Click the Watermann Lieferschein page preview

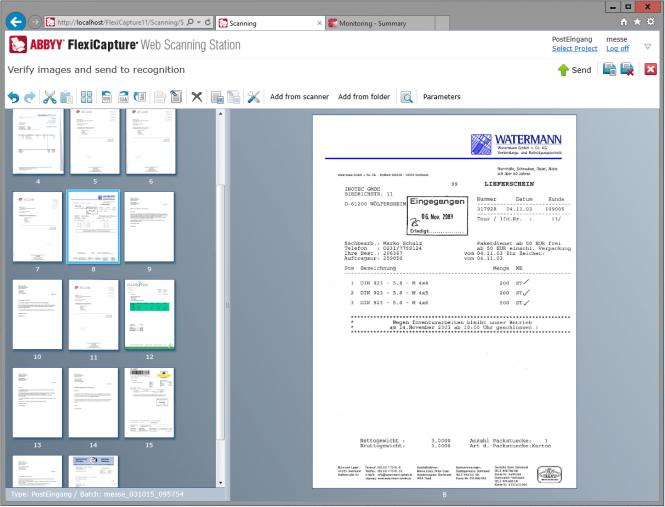point(444,301)
